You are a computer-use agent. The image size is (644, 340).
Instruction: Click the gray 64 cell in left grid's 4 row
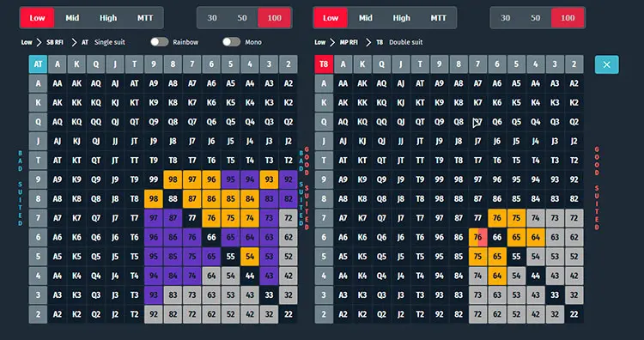(x=211, y=276)
